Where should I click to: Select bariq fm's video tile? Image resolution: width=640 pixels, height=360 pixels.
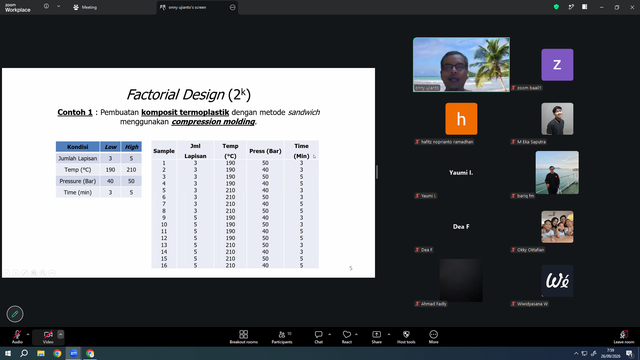(x=557, y=173)
